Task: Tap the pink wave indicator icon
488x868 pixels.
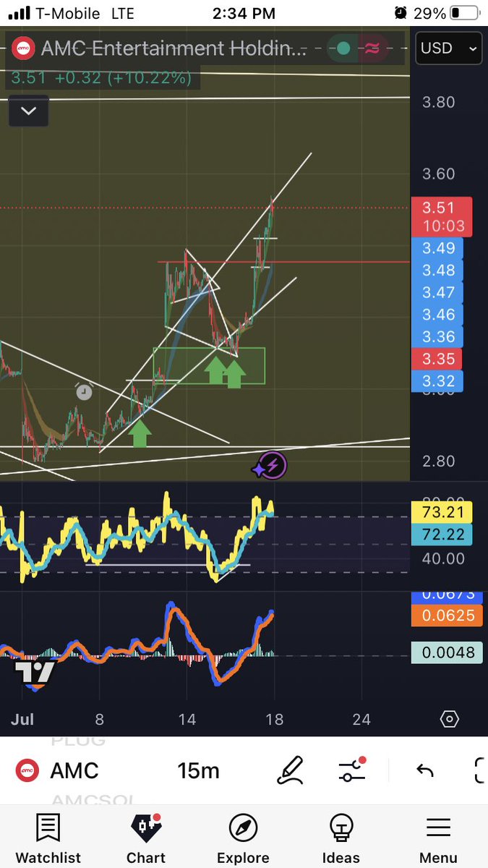Action: pyautogui.click(x=372, y=48)
